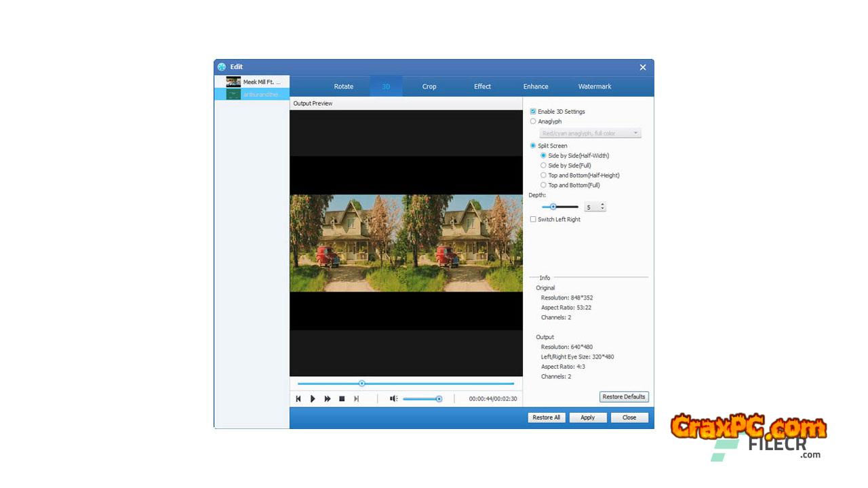
Task: Stop playback with the stop icon
Action: coord(342,399)
